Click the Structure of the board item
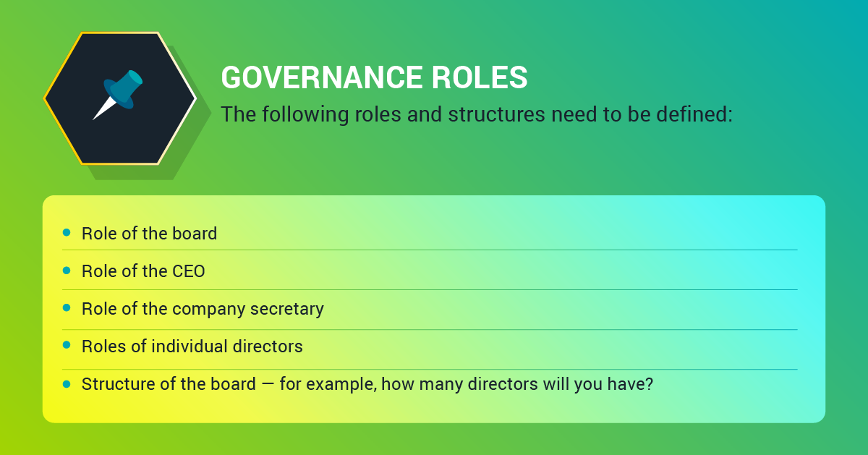This screenshot has height=455, width=868. tap(367, 384)
